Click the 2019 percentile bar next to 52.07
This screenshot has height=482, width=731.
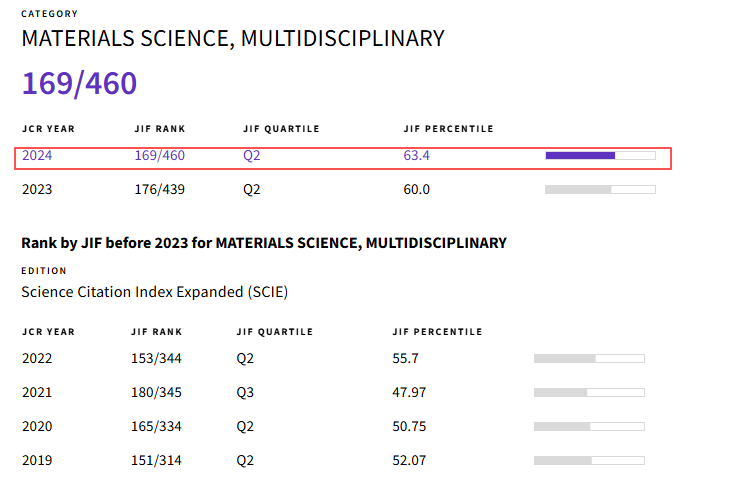589,460
